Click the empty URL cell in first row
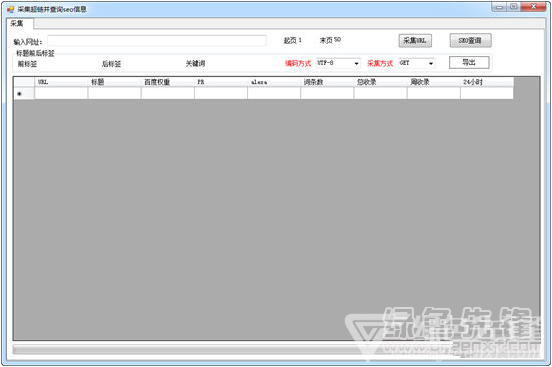The image size is (552, 367). tap(61, 93)
